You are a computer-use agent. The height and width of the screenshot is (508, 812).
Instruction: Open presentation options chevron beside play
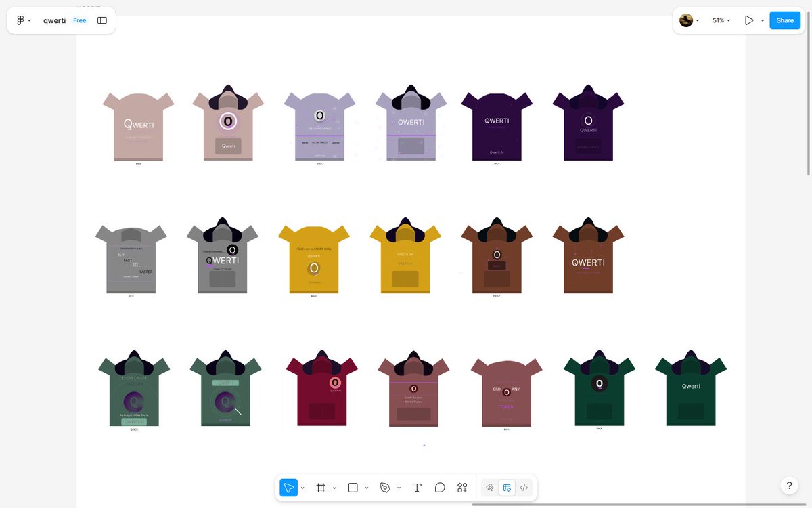click(763, 20)
